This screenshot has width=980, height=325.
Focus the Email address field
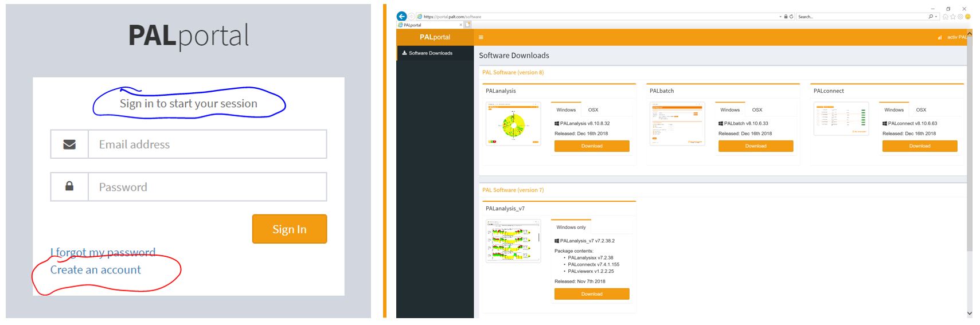tap(207, 144)
